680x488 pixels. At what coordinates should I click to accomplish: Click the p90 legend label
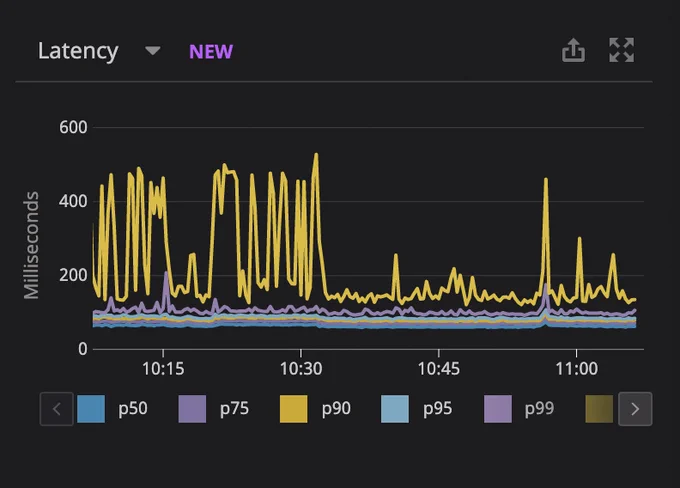[336, 409]
